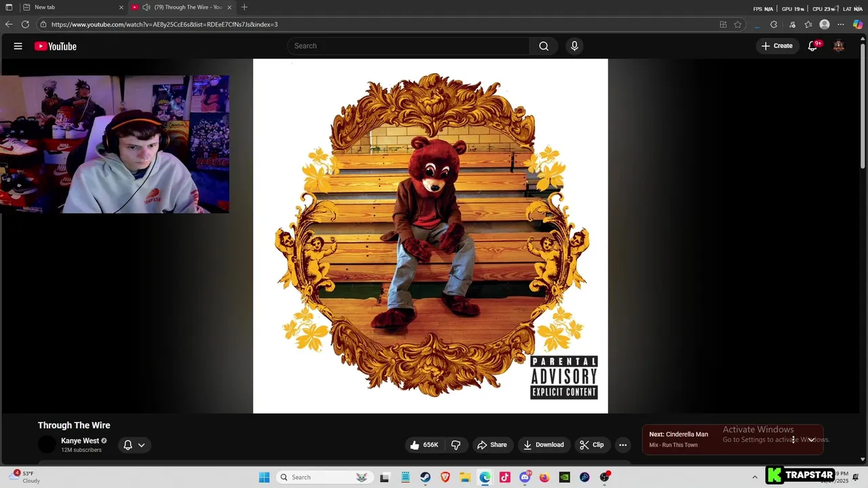Open Notepad from the taskbar
This screenshot has height=488, width=868.
pyautogui.click(x=406, y=477)
